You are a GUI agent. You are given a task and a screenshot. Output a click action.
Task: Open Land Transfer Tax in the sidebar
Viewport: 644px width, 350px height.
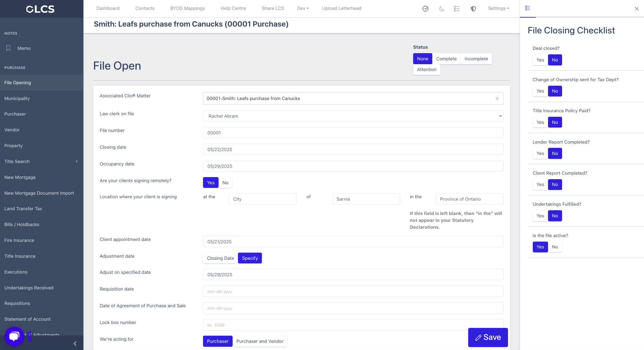click(x=23, y=209)
